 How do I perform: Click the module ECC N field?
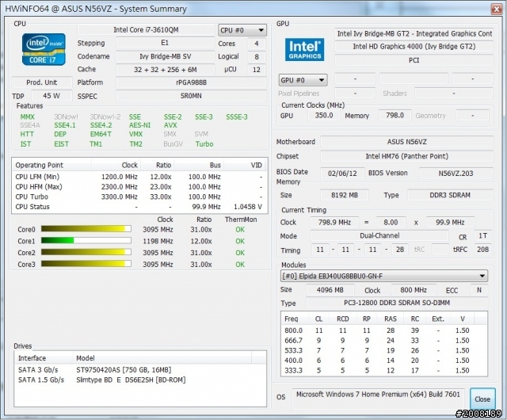point(479,290)
